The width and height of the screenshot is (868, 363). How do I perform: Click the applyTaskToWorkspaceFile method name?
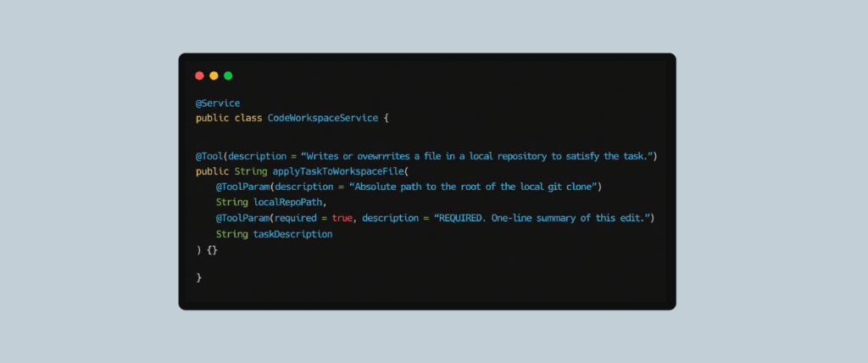(x=338, y=171)
